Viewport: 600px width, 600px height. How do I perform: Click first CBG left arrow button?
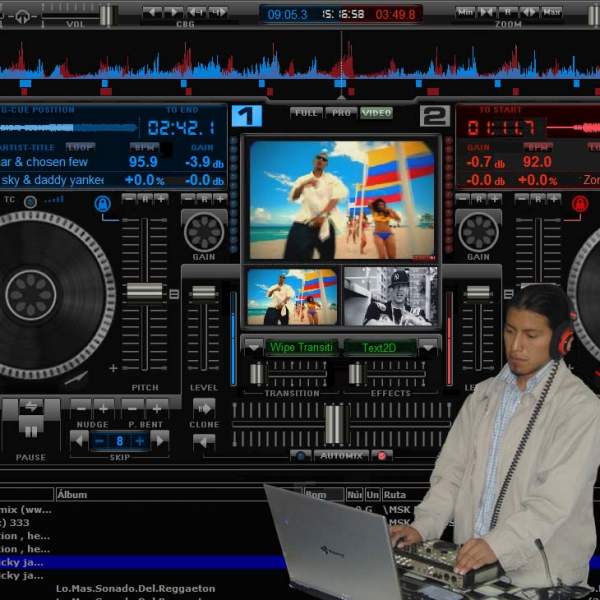point(152,12)
